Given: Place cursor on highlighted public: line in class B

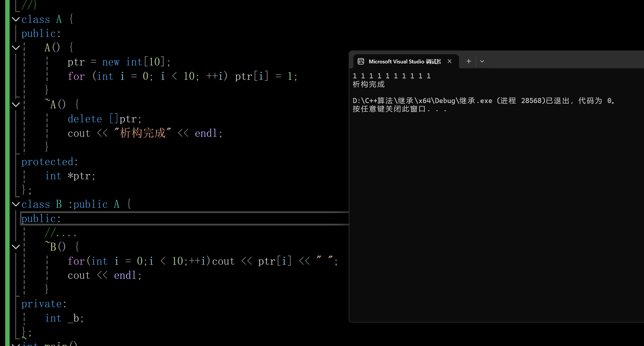Looking at the screenshot, I should [41, 219].
